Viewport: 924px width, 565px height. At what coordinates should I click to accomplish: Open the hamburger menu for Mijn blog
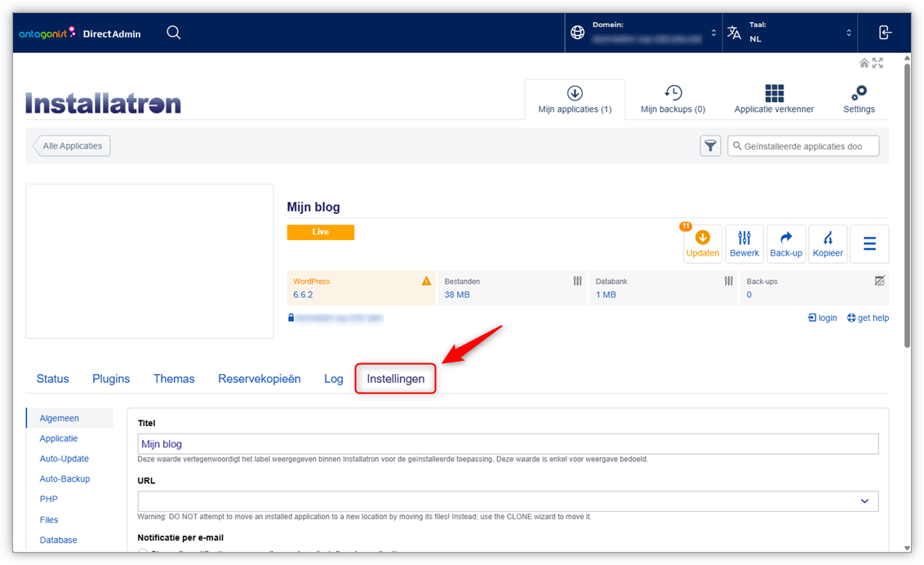coord(869,244)
